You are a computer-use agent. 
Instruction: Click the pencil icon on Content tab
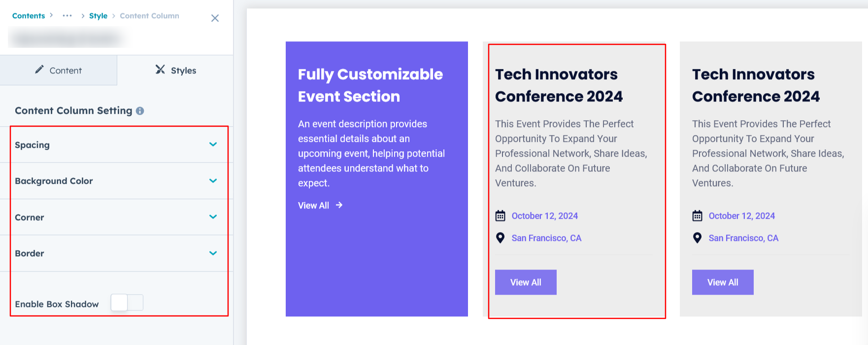pyautogui.click(x=39, y=69)
